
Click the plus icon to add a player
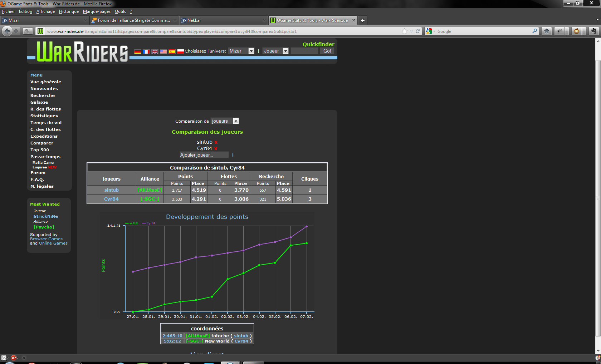point(233,155)
